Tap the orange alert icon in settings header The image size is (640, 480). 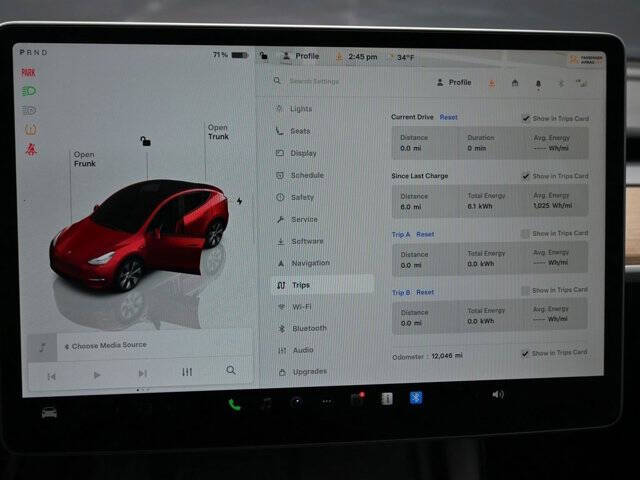[x=492, y=84]
